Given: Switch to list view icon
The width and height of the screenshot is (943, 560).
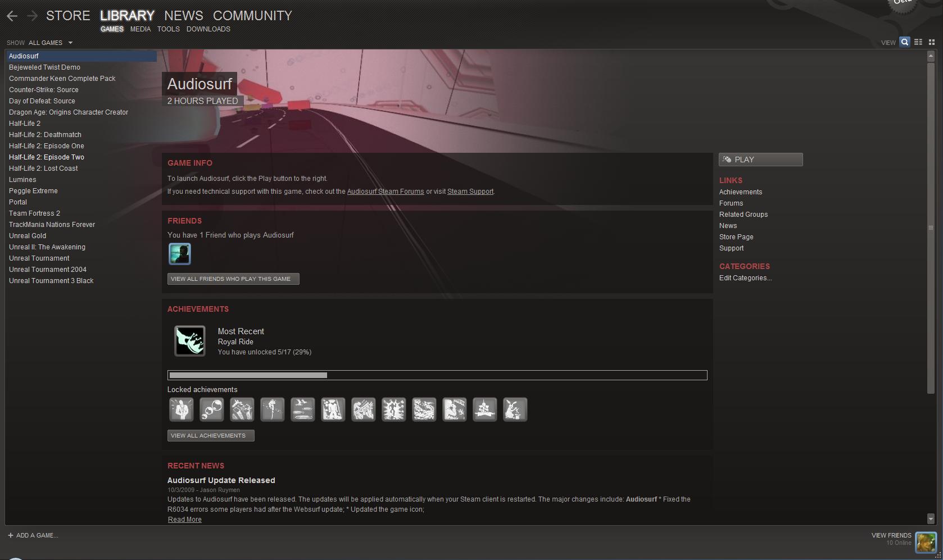Looking at the screenshot, I should pos(918,42).
